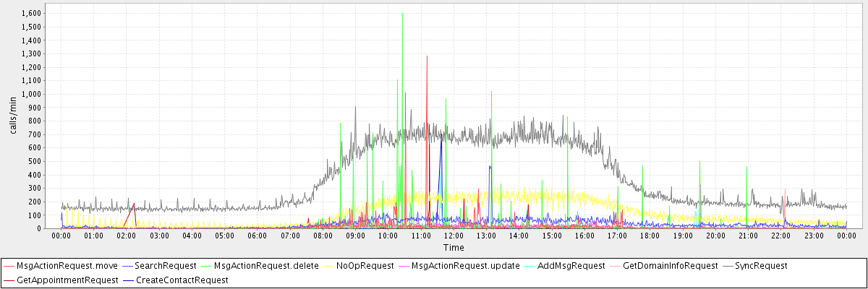This screenshot has height=289, width=868.
Task: Click the 1,600 label on y-axis
Action: tap(31, 13)
